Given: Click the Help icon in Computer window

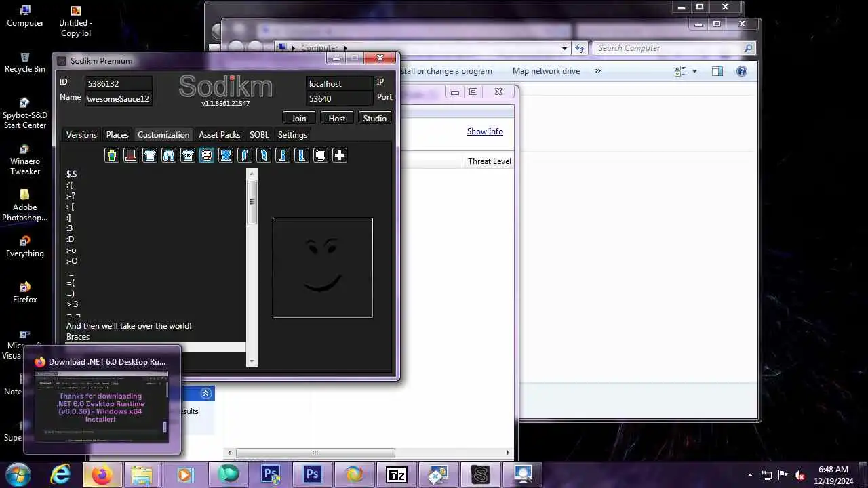Looking at the screenshot, I should click(742, 71).
